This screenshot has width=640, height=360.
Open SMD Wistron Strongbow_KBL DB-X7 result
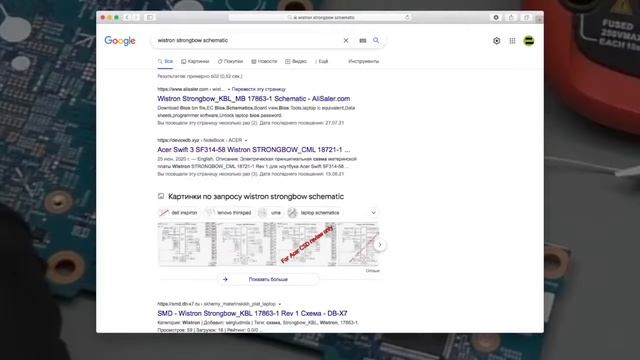click(252, 313)
